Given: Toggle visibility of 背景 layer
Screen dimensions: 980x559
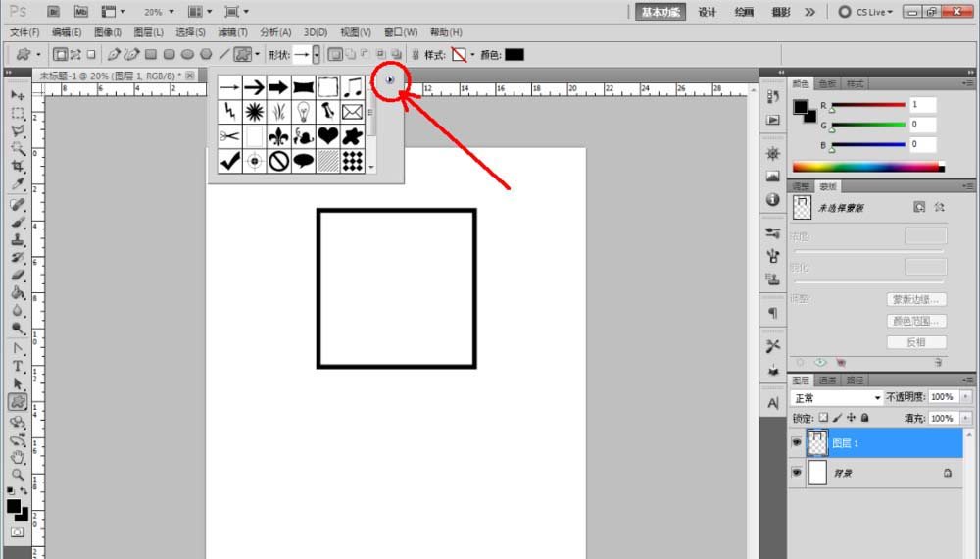Looking at the screenshot, I should click(796, 473).
